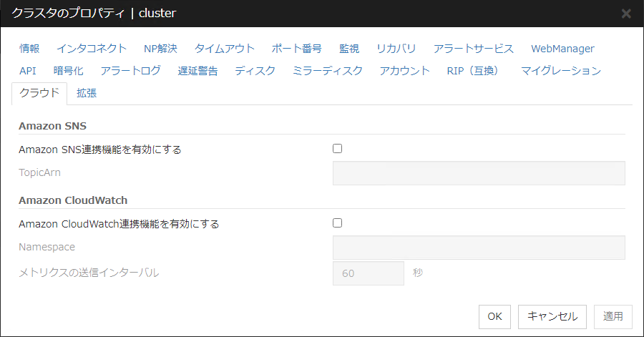Open the WebManager tab
The height and width of the screenshot is (337, 644).
coord(562,49)
